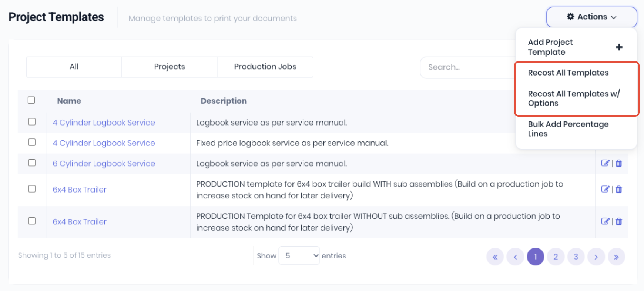Click the edit icon for 6 Cylinder Logbook Service

pos(605,163)
